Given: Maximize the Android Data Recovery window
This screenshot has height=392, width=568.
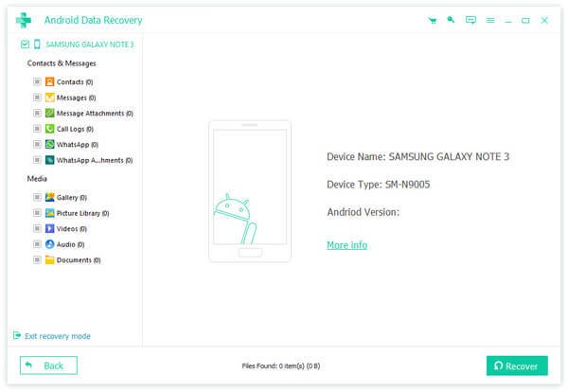Looking at the screenshot, I should (x=525, y=20).
